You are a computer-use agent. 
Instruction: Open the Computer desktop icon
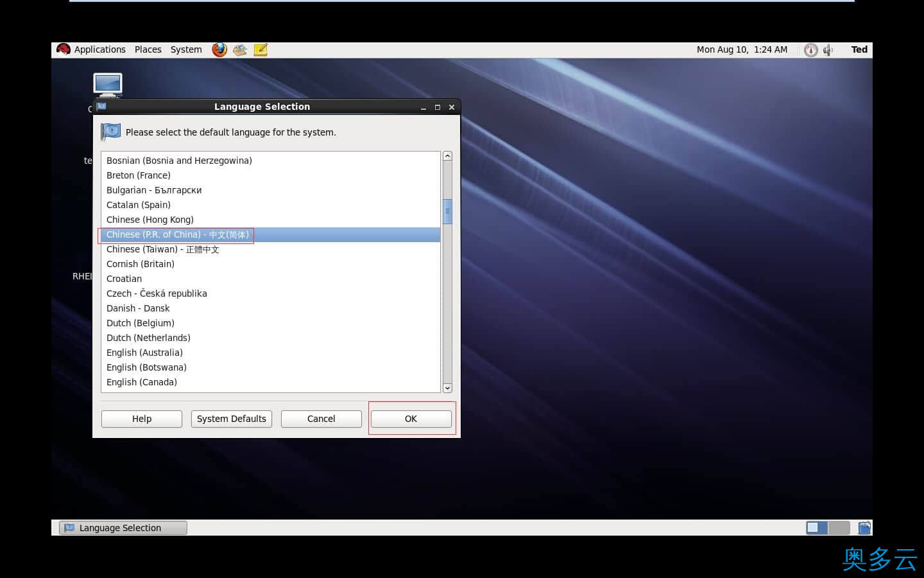pos(107,84)
